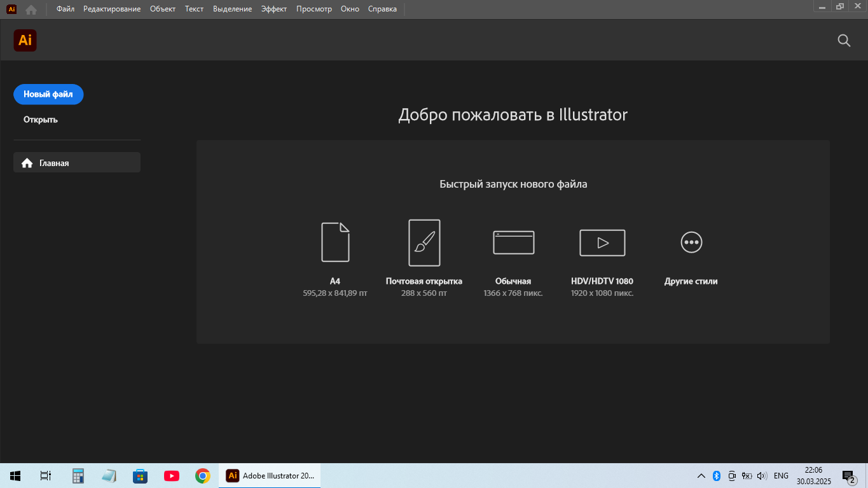The width and height of the screenshot is (868, 488).
Task: Open Microsoft Store from the taskbar
Action: [140, 476]
